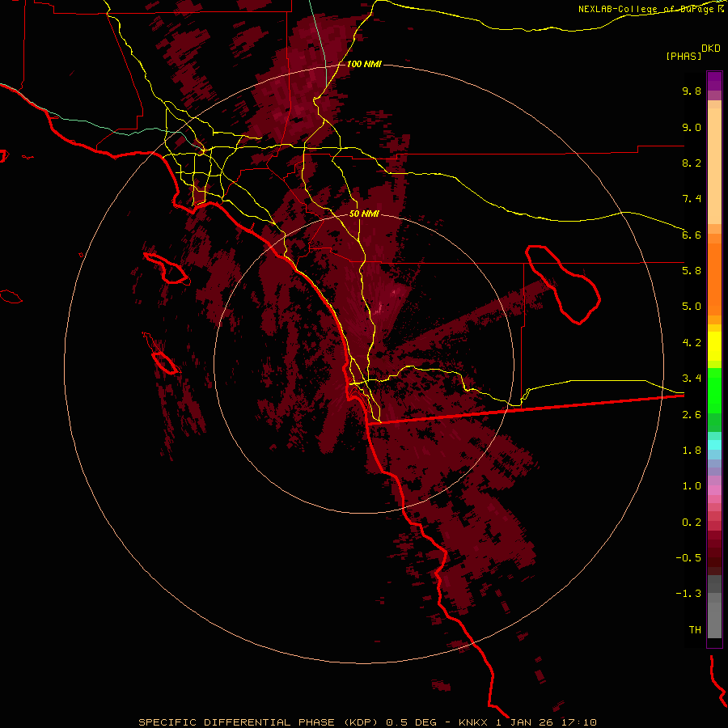Click the 0.5 DEG elevation in the caption
This screenshot has width=728, height=728.
(412, 722)
